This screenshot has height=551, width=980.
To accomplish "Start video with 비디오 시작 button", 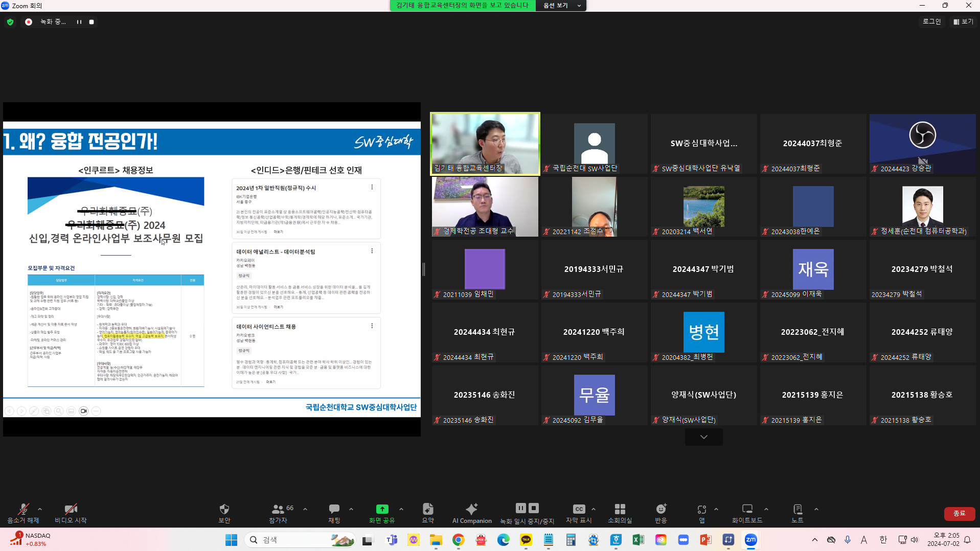I will tap(71, 513).
